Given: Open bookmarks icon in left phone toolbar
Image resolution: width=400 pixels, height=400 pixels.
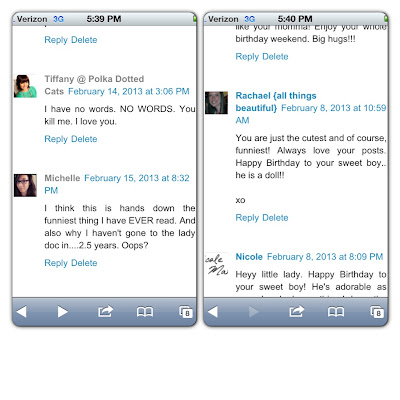Looking at the screenshot, I should 145,312.
